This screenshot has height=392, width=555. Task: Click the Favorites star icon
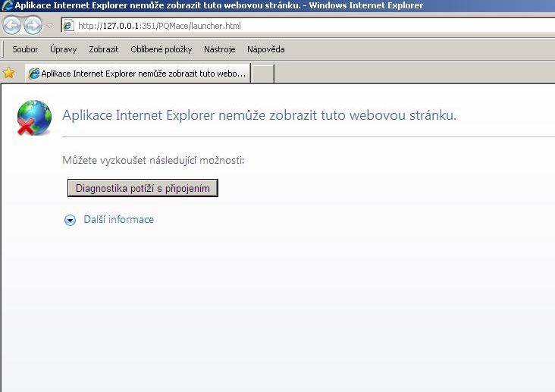point(9,74)
